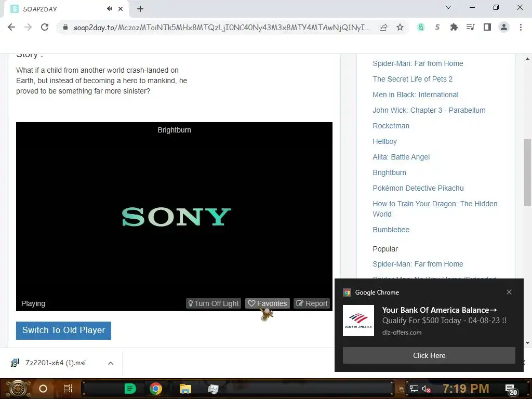This screenshot has width=532, height=399.
Task: Click Here button in Bank of America notification
Action: pos(429,355)
